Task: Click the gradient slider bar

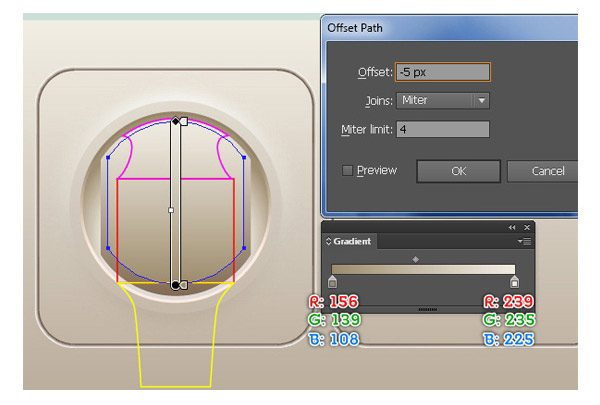Action: click(423, 269)
